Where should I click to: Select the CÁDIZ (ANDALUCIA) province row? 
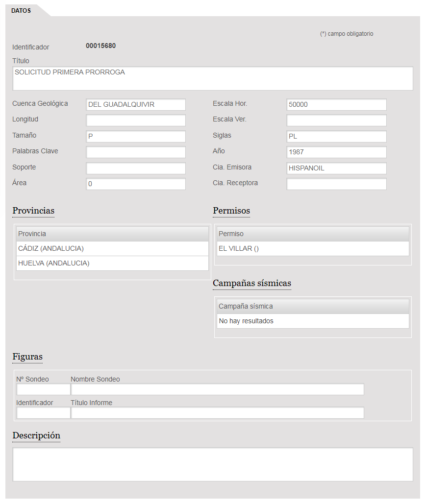coord(112,249)
